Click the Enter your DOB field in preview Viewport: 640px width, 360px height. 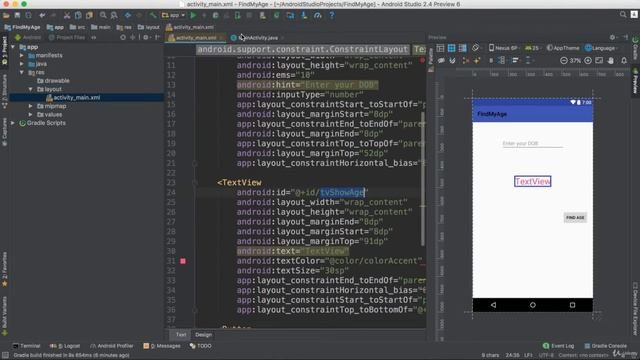(x=533, y=144)
